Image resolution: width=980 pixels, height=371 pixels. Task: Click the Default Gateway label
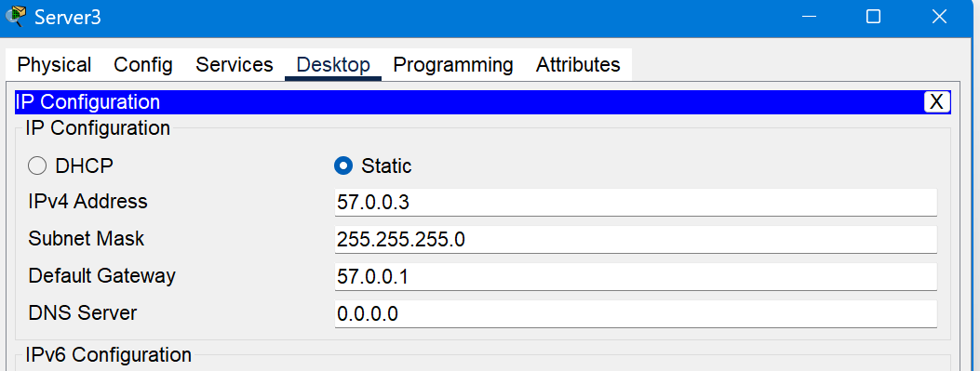tap(101, 275)
